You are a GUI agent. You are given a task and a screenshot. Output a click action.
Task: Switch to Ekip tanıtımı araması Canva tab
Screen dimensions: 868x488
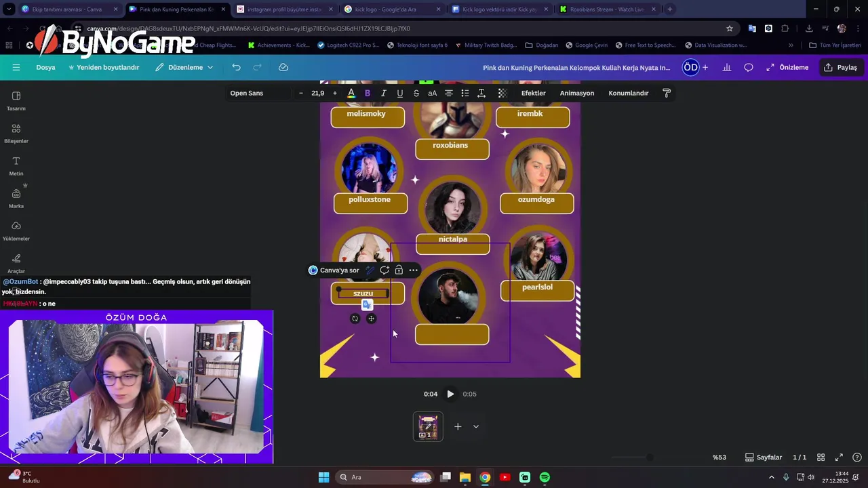click(x=68, y=9)
